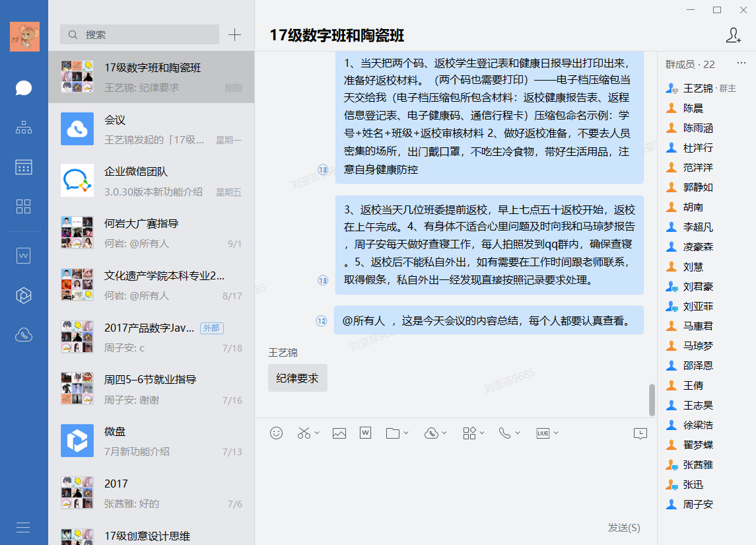Select member 凌豪森 in member list
Screen dimensions: 756x545
tap(706, 246)
